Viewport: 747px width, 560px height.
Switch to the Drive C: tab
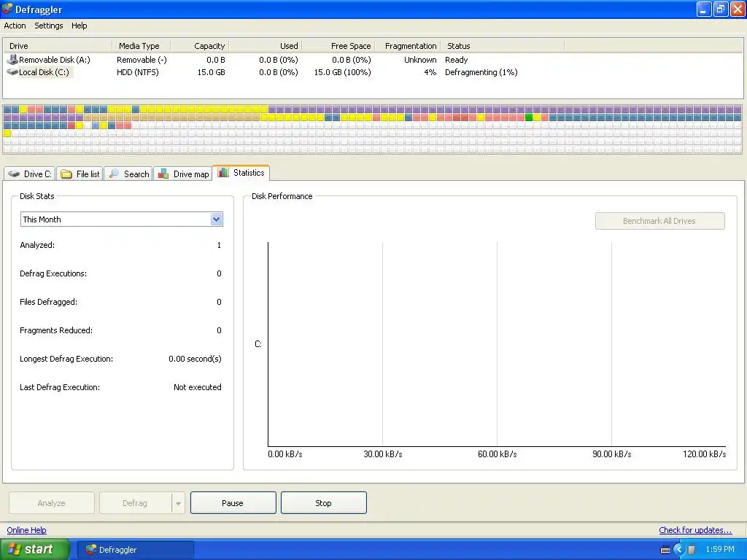(x=30, y=174)
